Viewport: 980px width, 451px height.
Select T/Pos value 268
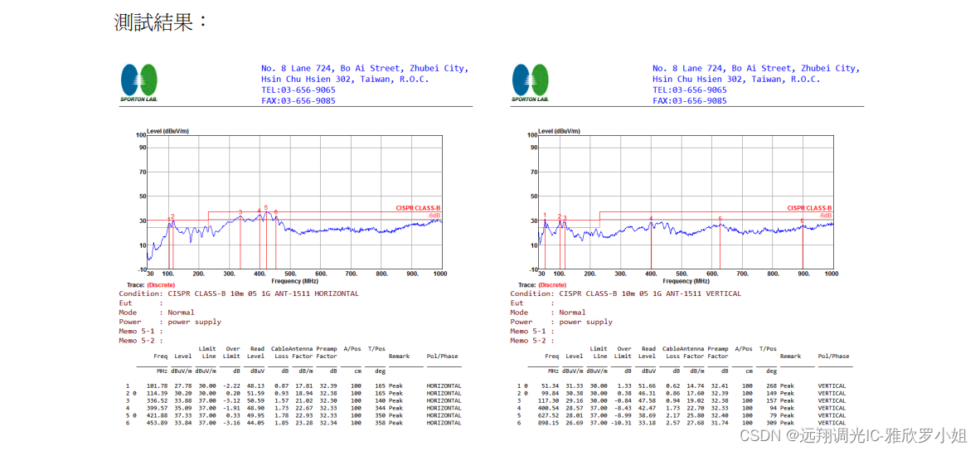[772, 386]
